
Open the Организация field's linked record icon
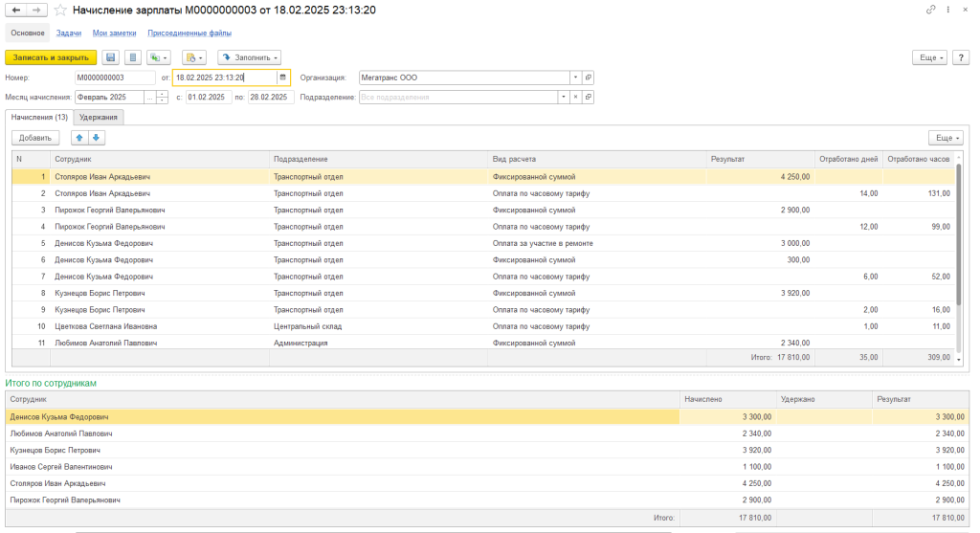(589, 78)
